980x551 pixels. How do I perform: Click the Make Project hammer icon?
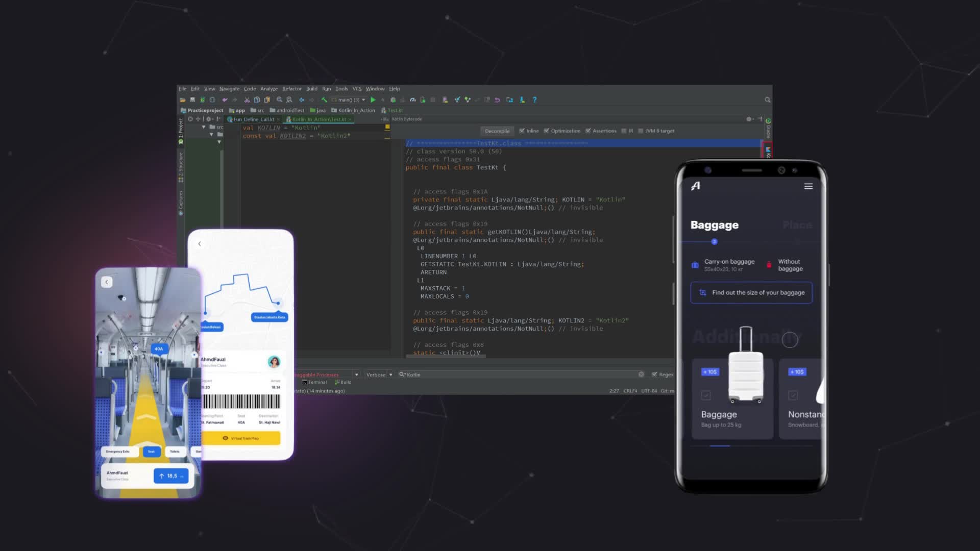pyautogui.click(x=324, y=100)
